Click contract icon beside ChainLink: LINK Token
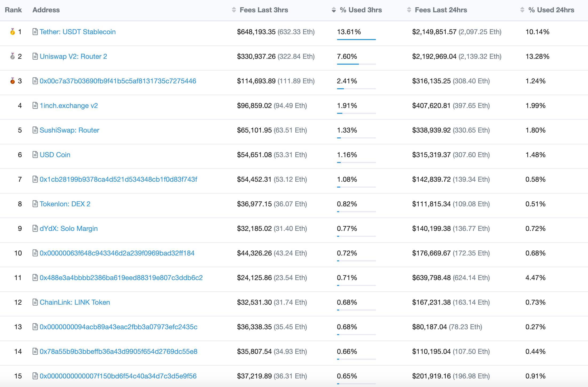 pos(35,302)
